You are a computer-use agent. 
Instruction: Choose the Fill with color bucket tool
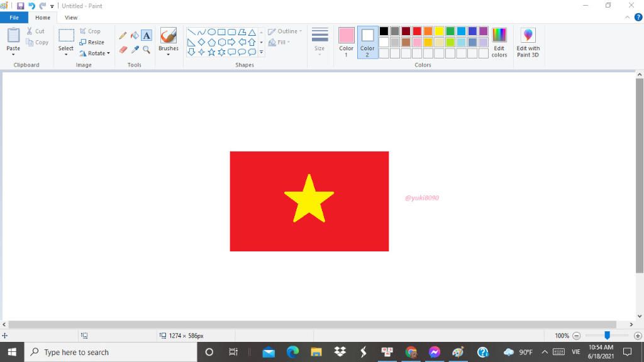(135, 36)
